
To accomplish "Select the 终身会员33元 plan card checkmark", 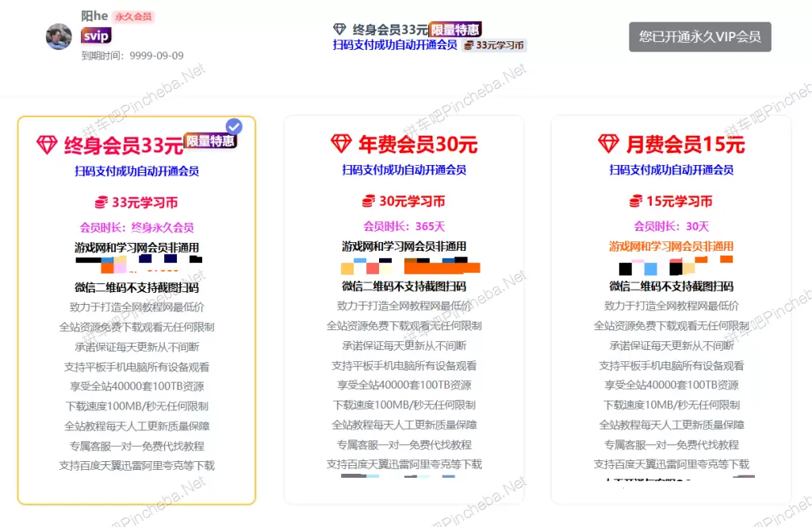I will tap(234, 126).
